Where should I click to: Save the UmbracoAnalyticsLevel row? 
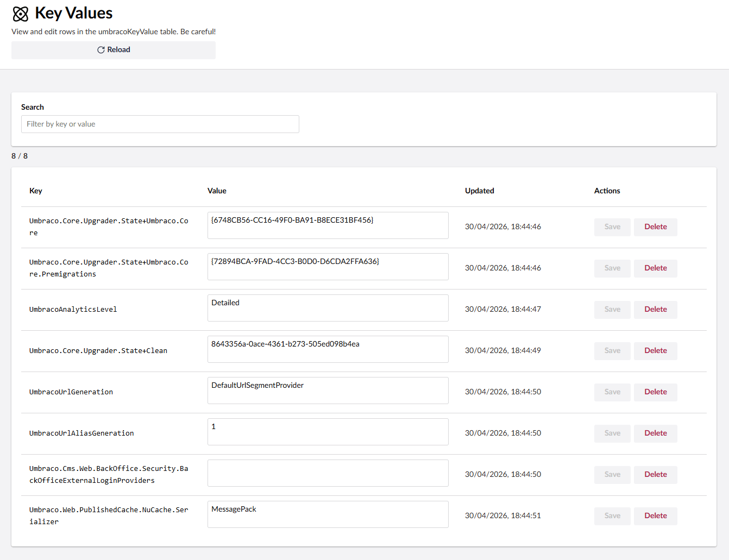pos(612,310)
